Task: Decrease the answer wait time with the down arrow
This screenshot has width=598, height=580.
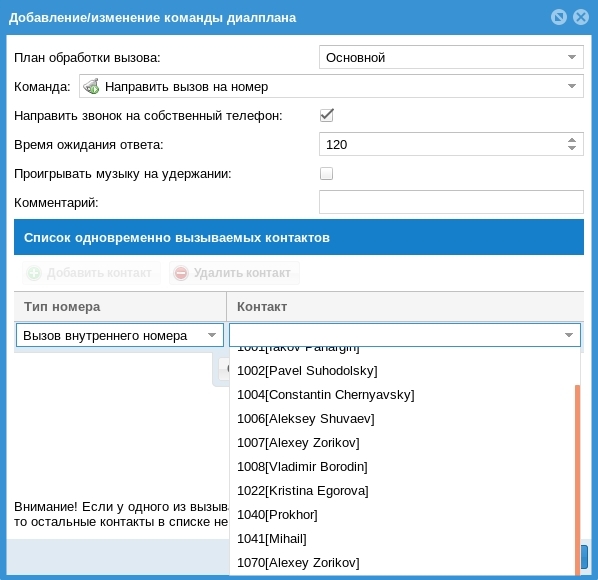Action: 571,148
